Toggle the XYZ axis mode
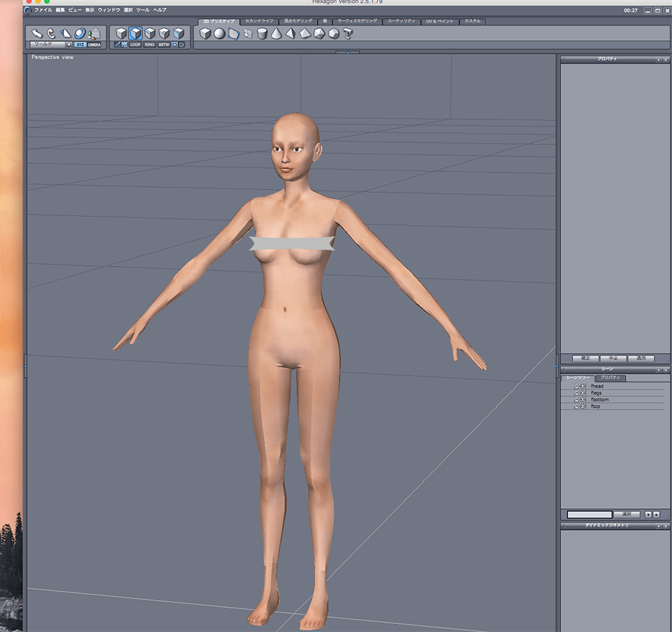Screen dimensions: 672x632 pos(80,44)
